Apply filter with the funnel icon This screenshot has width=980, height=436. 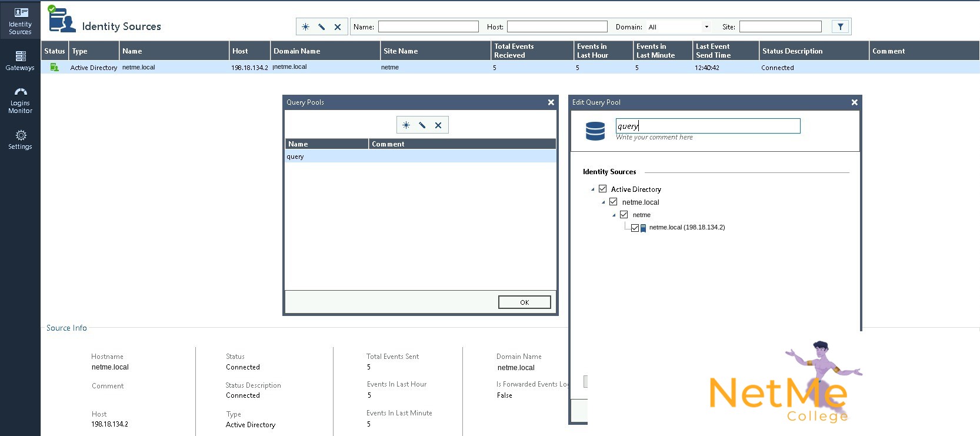841,26
